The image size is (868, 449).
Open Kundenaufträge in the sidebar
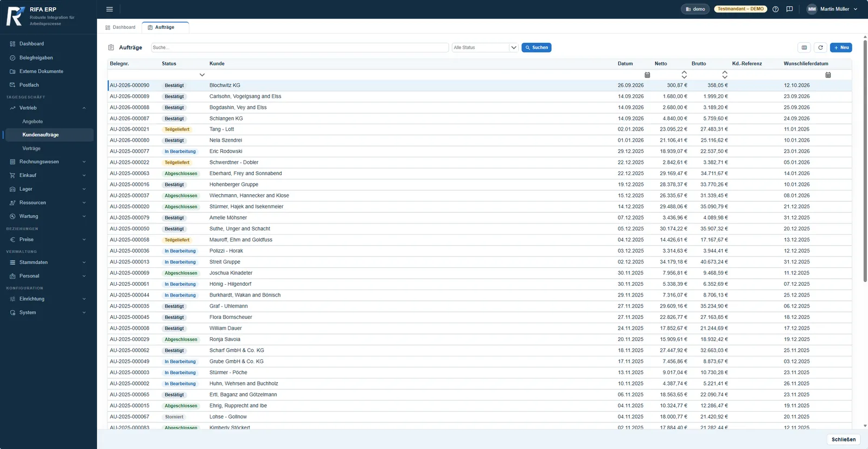[x=48, y=135]
